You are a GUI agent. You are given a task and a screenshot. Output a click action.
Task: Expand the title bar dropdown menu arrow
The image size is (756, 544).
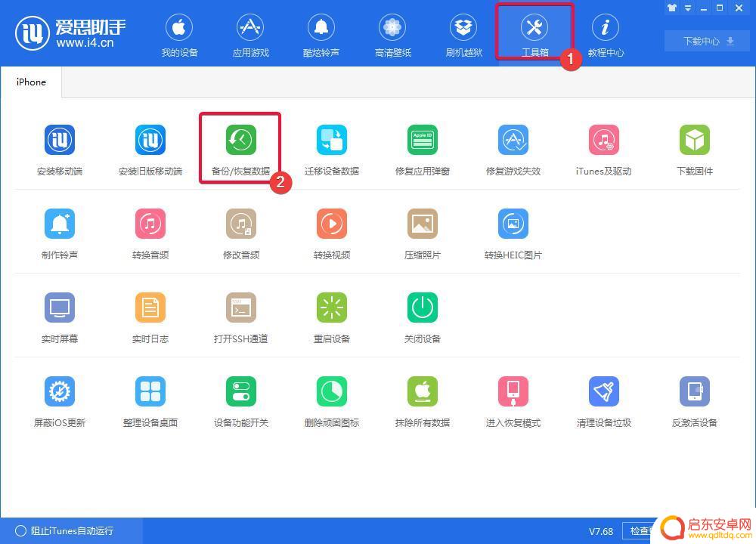[688, 8]
